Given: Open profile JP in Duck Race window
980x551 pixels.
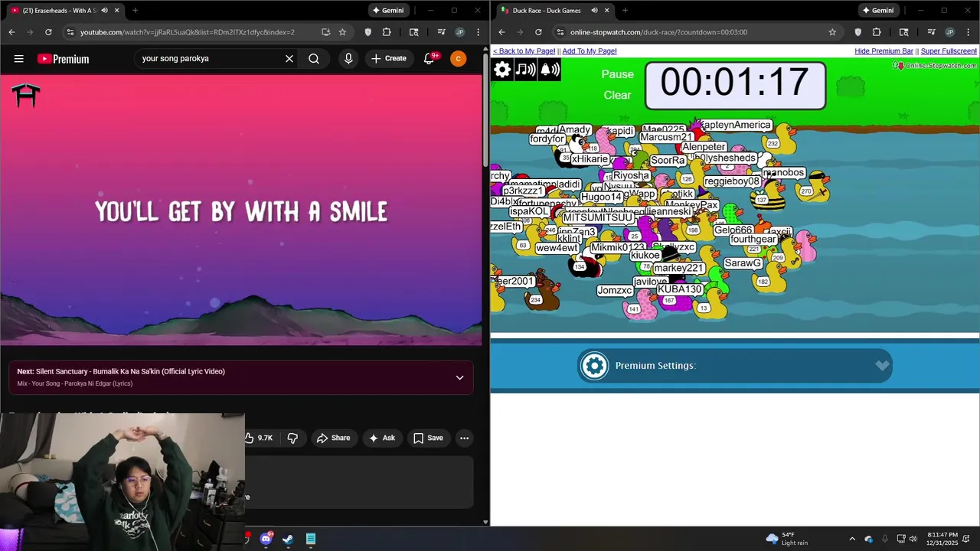Looking at the screenshot, I should tap(949, 32).
